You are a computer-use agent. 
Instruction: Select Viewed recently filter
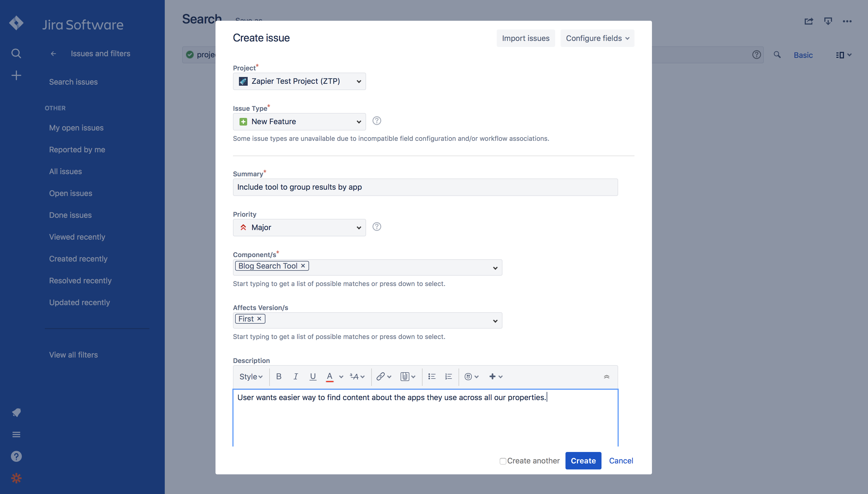[77, 237]
